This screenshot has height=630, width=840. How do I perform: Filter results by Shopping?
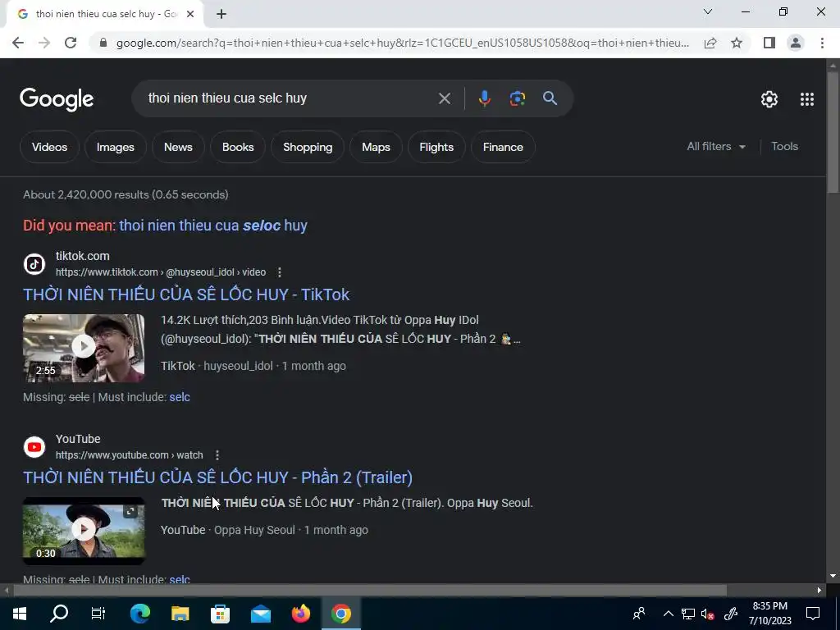[x=308, y=148]
